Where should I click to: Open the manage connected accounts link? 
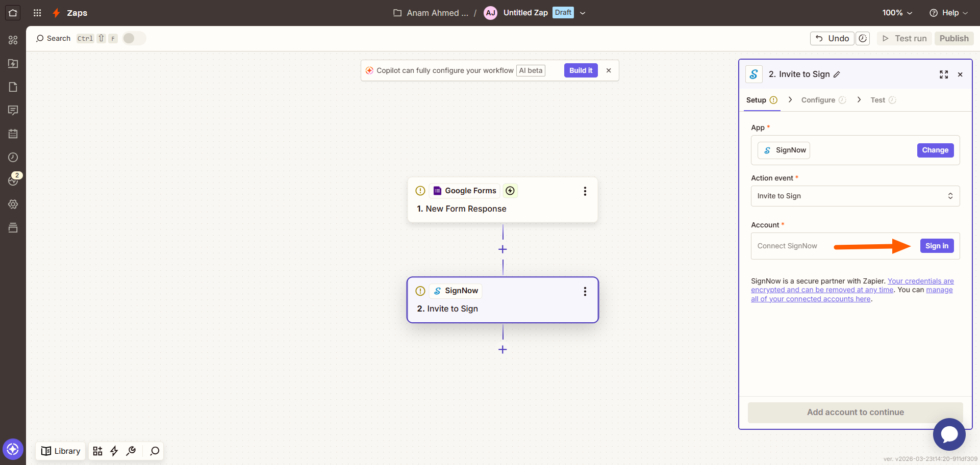(x=811, y=299)
